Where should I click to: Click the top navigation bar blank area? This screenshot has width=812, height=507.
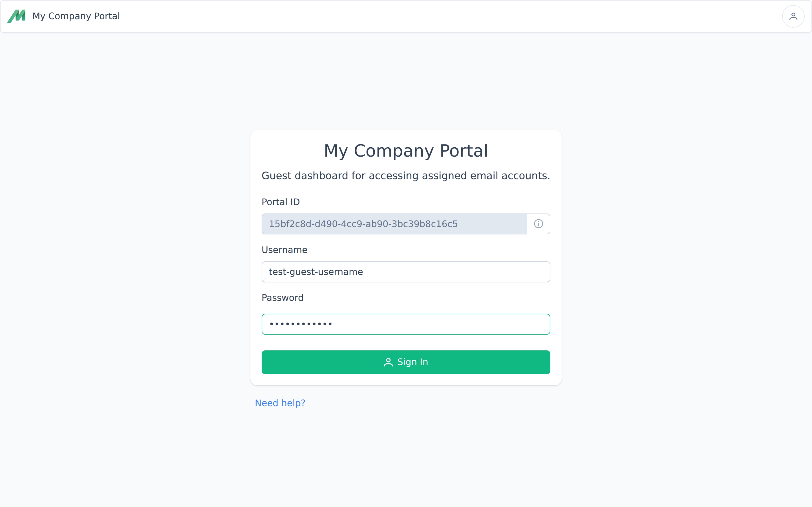(436, 16)
